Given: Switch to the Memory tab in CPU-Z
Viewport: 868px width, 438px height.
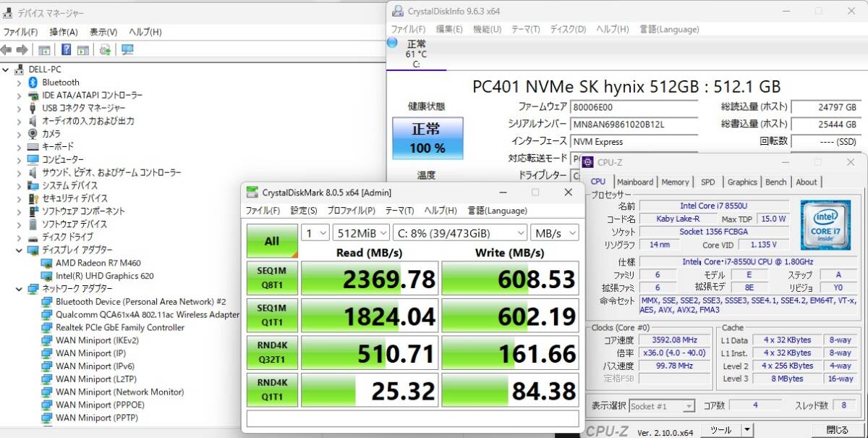Looking at the screenshot, I should click(675, 182).
